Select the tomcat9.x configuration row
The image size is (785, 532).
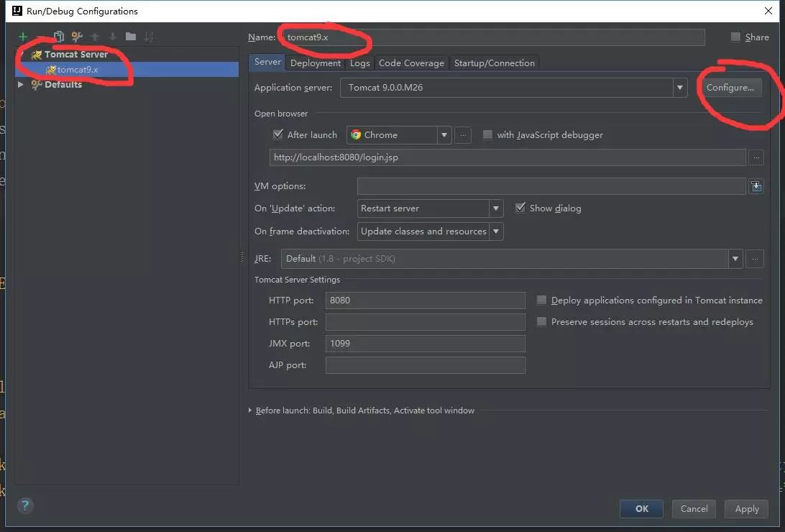[127, 70]
